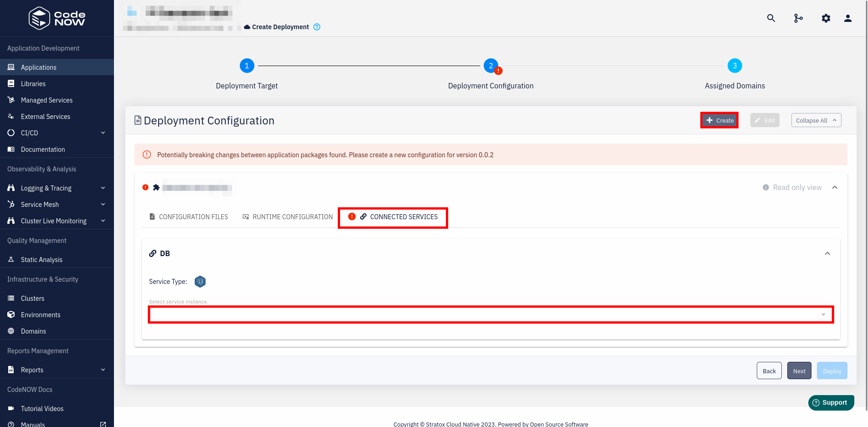868x427 pixels.
Task: Open Tutorial Videos in the sidebar
Action: tap(57, 408)
